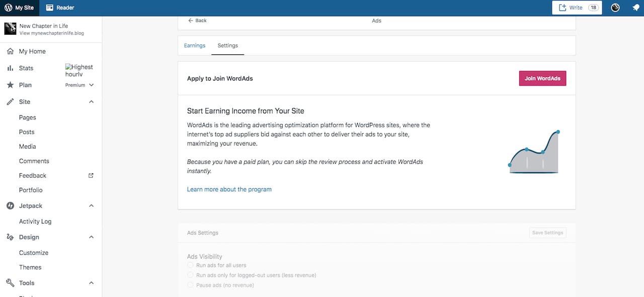Go Back using the arrow link

(197, 21)
